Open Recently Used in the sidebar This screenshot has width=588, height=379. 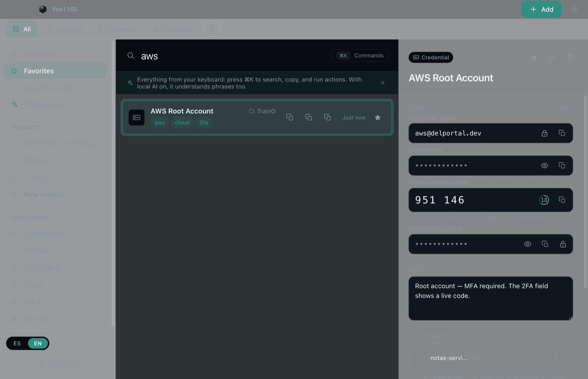pyautogui.click(x=55, y=88)
